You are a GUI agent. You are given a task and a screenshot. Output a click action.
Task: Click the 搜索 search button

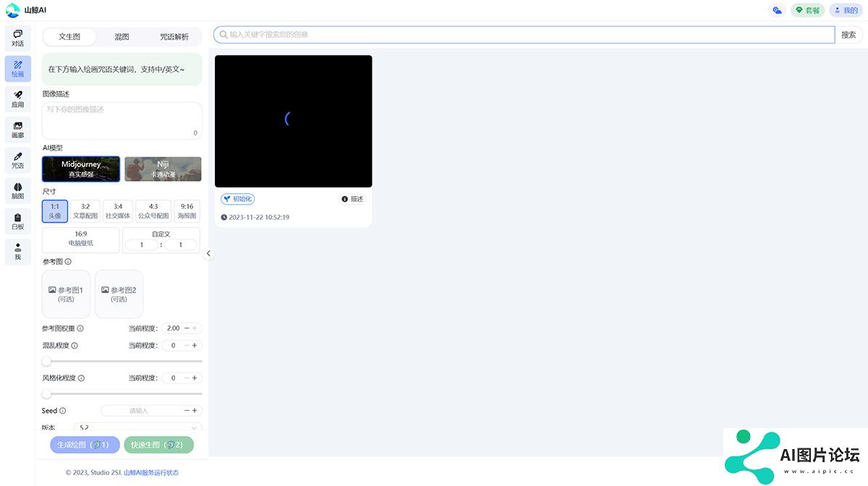848,35
